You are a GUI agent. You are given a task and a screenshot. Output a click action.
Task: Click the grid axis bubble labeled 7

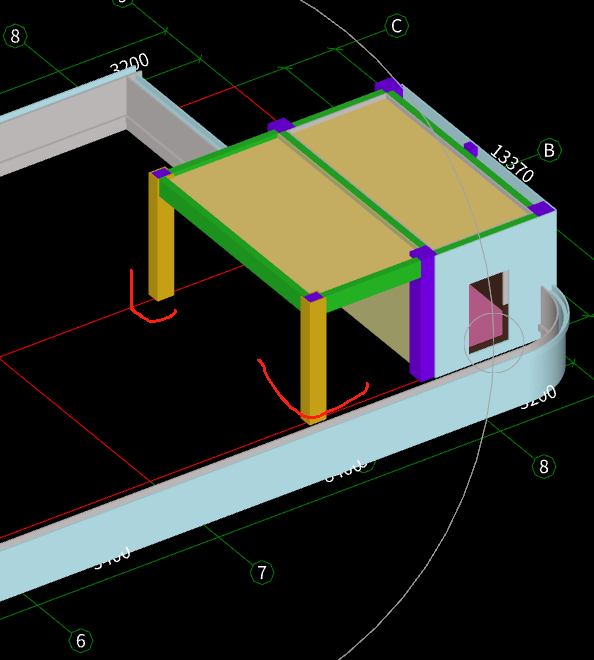click(262, 572)
